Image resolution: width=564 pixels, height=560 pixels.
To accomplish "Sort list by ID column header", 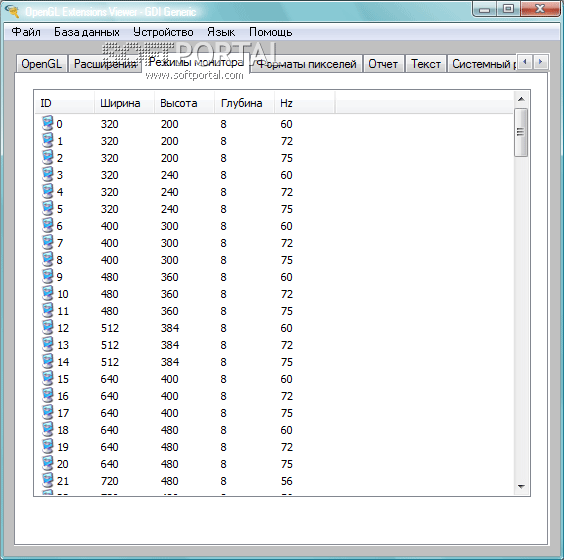I will tap(65, 103).
